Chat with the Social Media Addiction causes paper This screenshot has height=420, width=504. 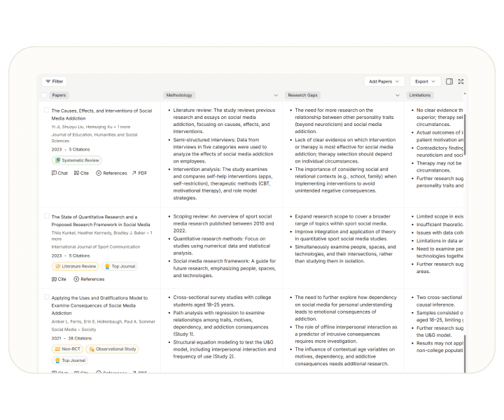[x=59, y=173]
